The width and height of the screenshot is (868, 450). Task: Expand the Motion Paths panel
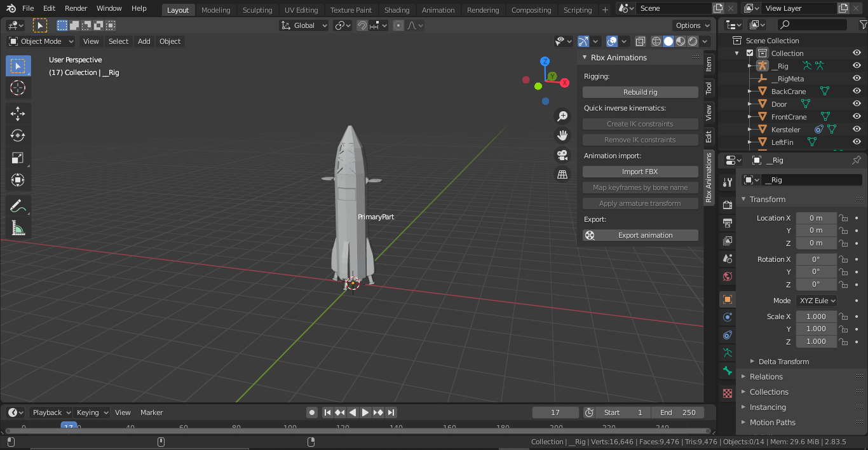(743, 423)
